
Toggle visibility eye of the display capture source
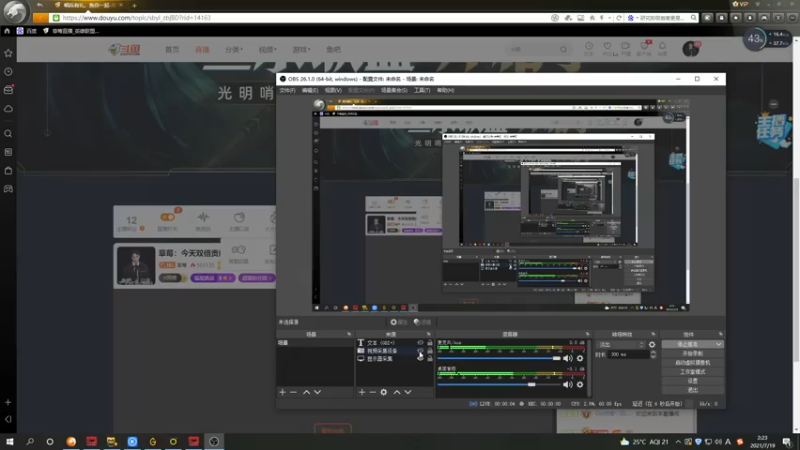(420, 358)
